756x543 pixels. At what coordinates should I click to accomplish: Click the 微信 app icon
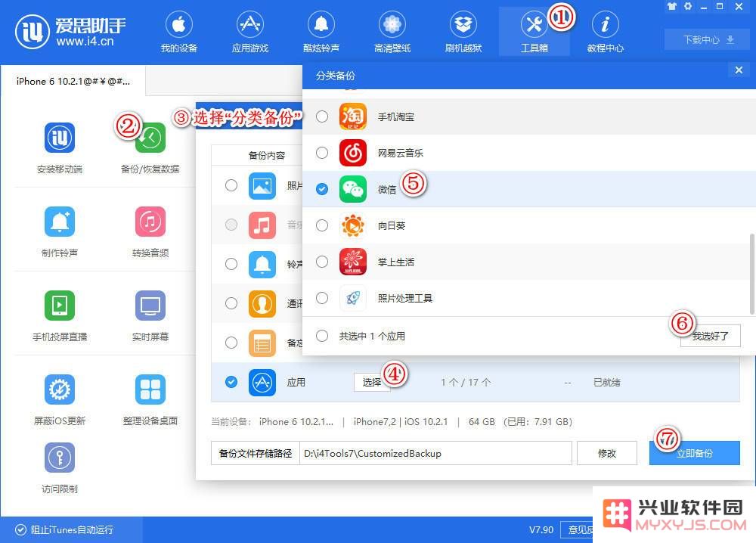click(x=352, y=189)
